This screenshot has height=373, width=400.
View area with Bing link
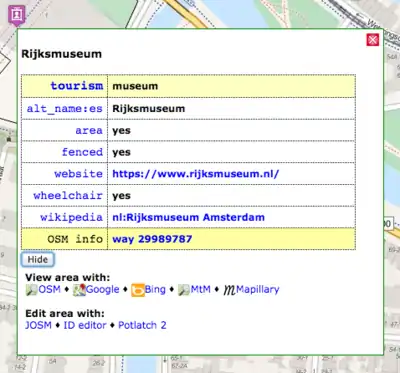155,289
